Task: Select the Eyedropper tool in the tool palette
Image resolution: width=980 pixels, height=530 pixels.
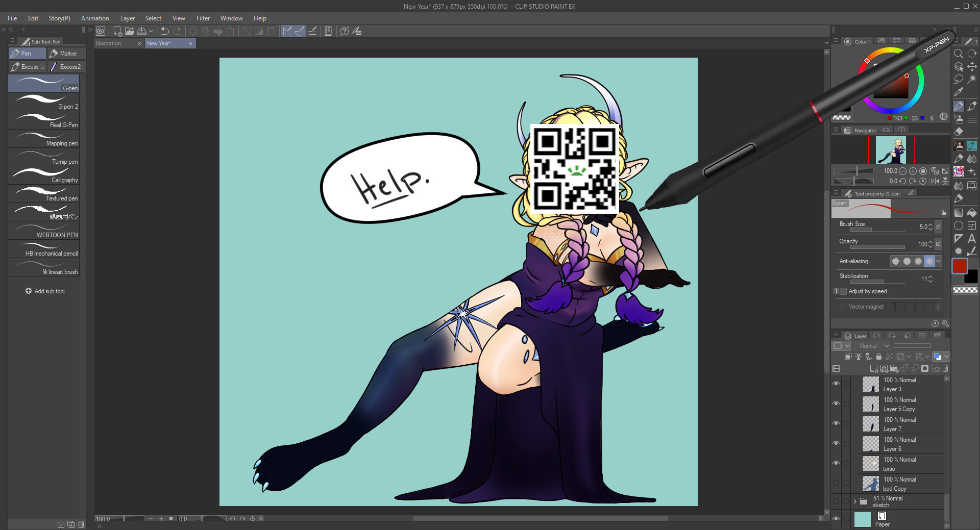Action: (x=959, y=92)
